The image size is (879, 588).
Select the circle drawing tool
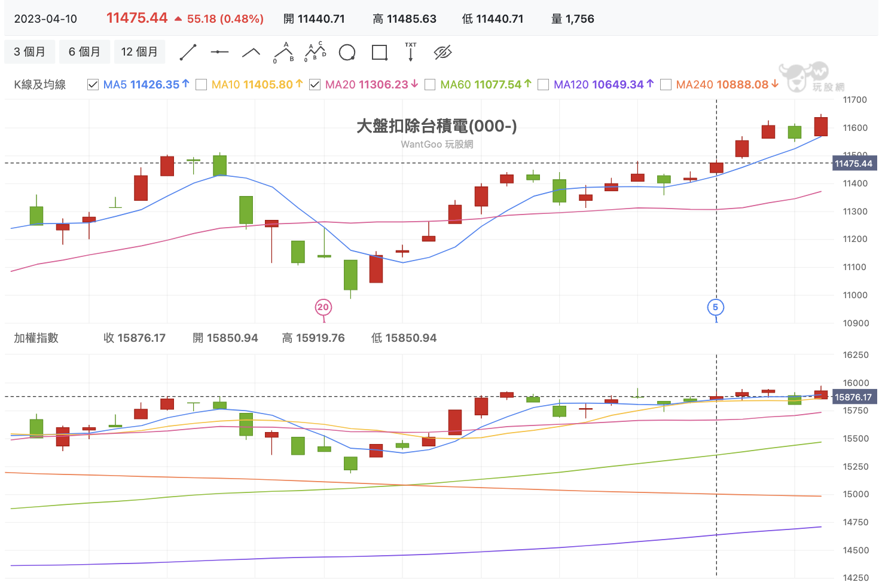pos(347,53)
